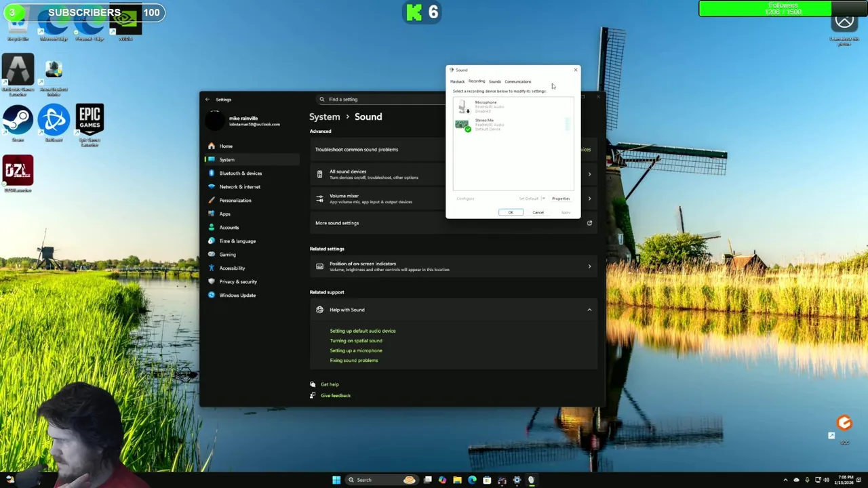Viewport: 868px width, 488px height.
Task: Open Position of on-screen indicators row
Action: coord(453,266)
